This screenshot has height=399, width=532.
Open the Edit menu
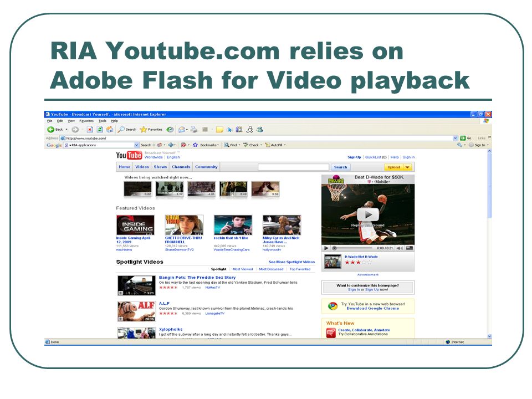coord(60,121)
